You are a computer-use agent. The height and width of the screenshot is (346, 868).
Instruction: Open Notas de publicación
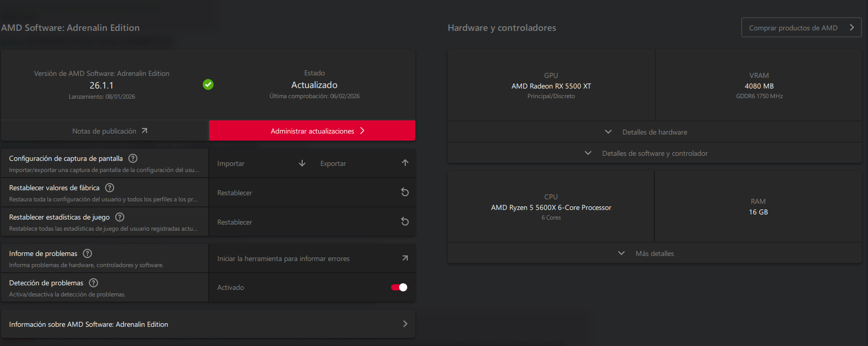click(105, 131)
